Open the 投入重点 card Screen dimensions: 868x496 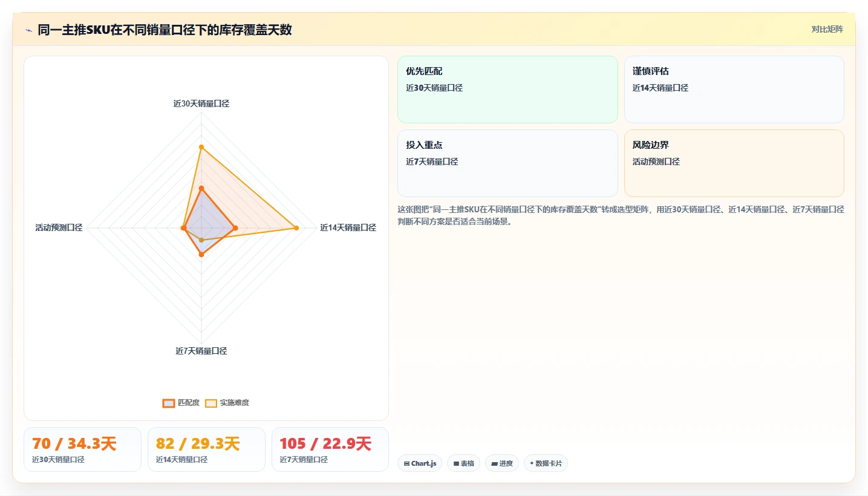tap(507, 163)
